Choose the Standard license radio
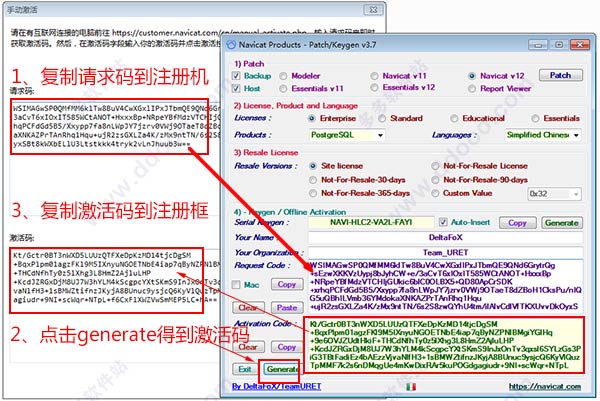This screenshot has height=401, width=600. click(382, 119)
